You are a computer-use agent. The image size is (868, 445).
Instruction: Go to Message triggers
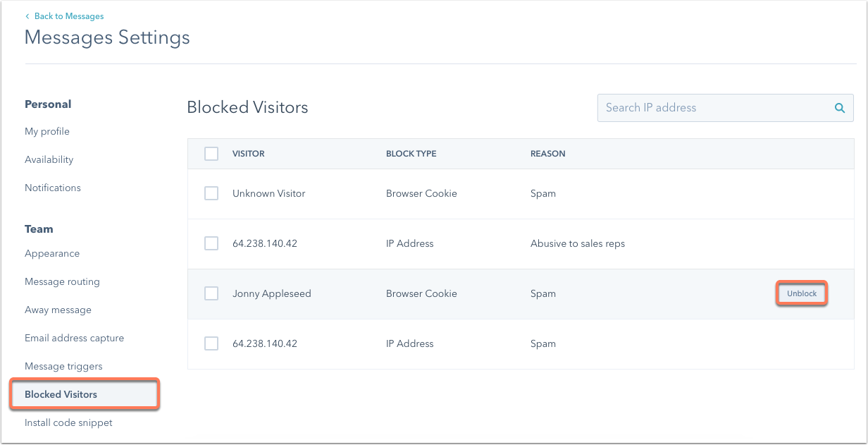pyautogui.click(x=63, y=366)
